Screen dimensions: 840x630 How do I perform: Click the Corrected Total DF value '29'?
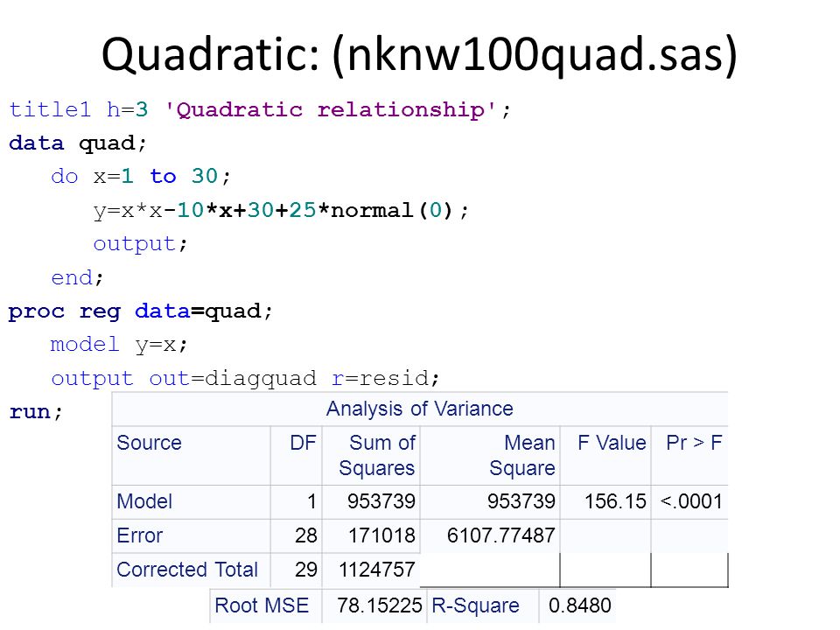306,569
